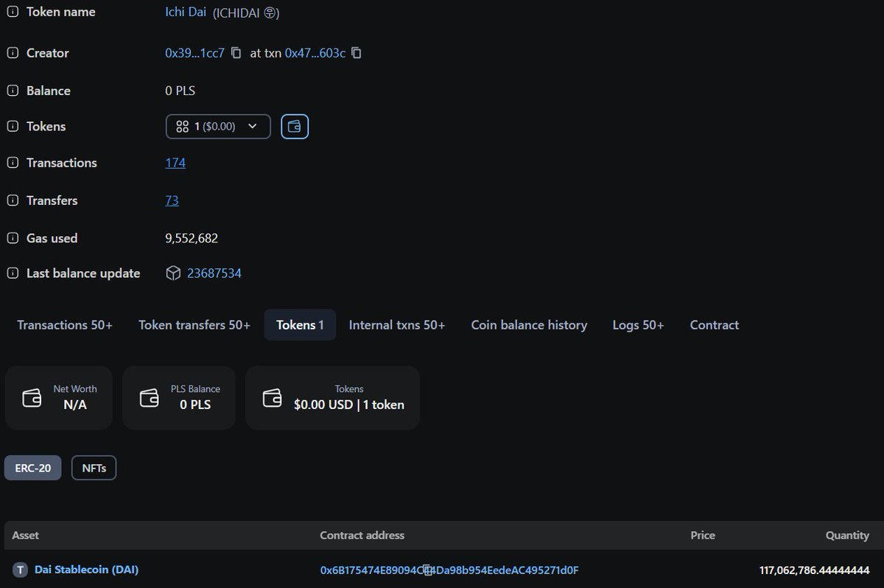The image size is (884, 588).
Task: Click Quantity column header
Action: tap(847, 536)
